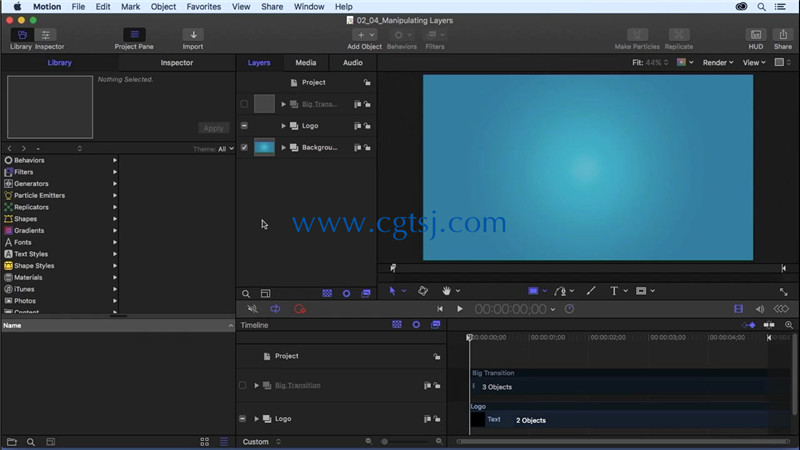Open the Creative Cloud menu bar icon
Screen dimensions: 800x450
point(741,7)
